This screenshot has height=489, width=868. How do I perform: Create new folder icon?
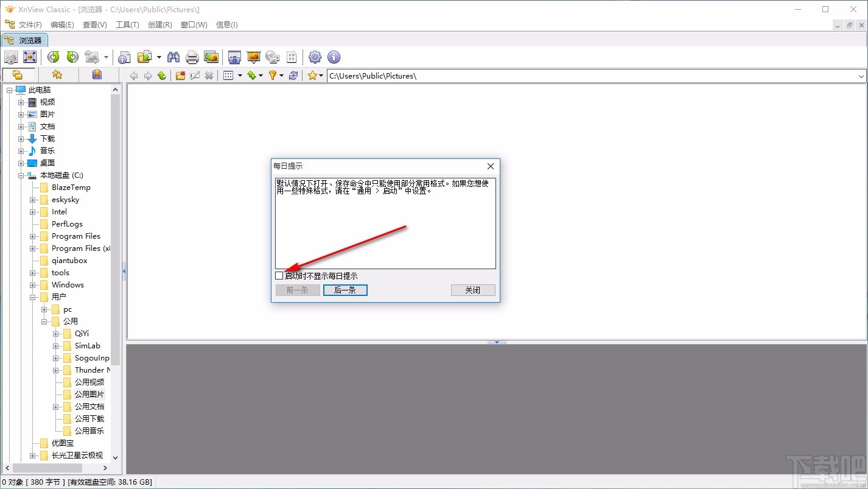tap(181, 76)
